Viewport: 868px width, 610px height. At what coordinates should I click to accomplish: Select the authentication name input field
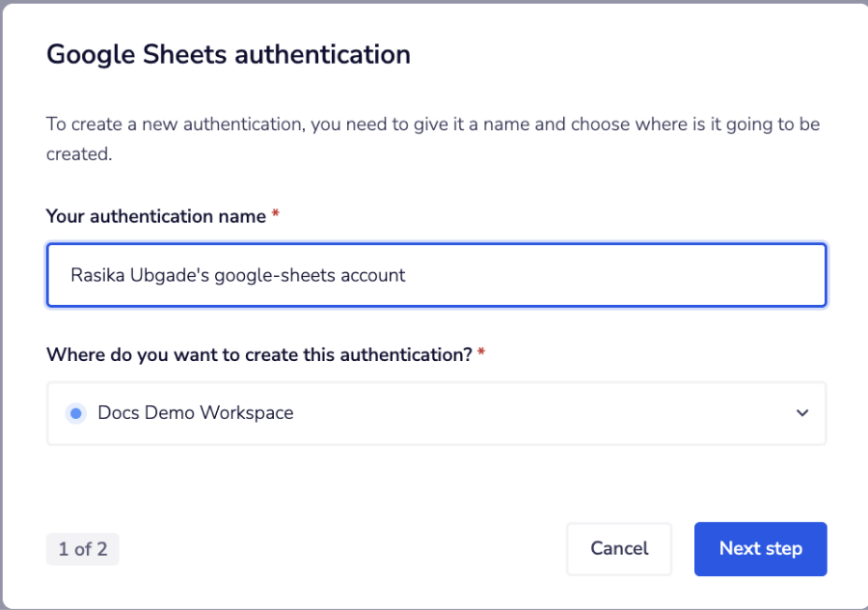point(436,275)
